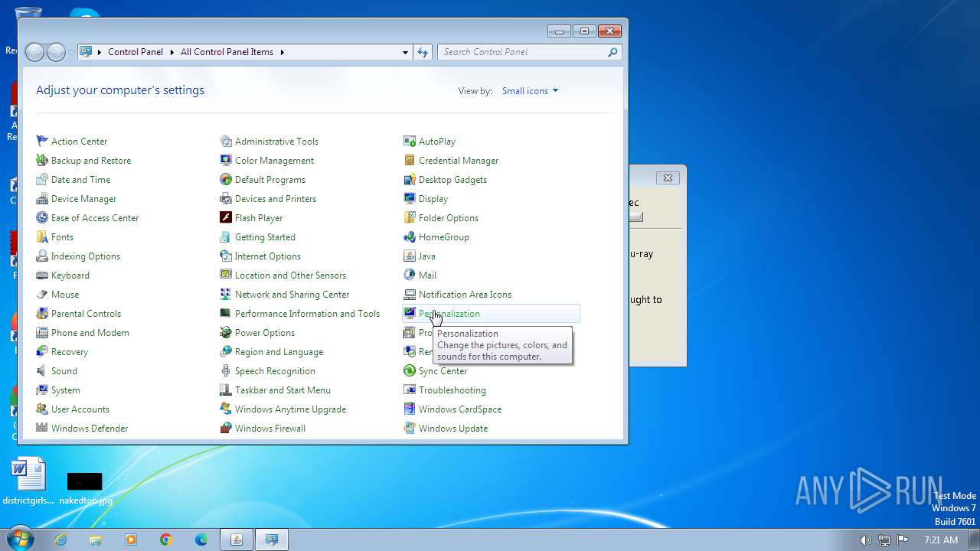Image resolution: width=980 pixels, height=551 pixels.
Task: Open Phone and Modem icon
Action: [42, 332]
